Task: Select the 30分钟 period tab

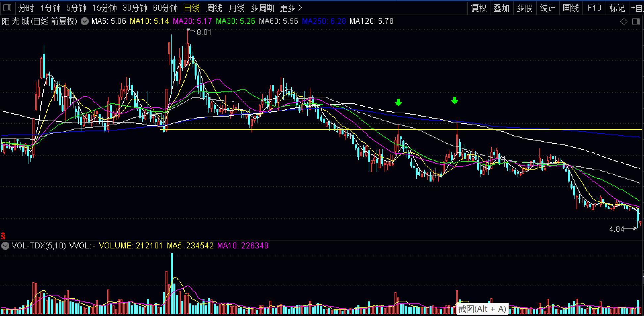Action: pyautogui.click(x=135, y=8)
